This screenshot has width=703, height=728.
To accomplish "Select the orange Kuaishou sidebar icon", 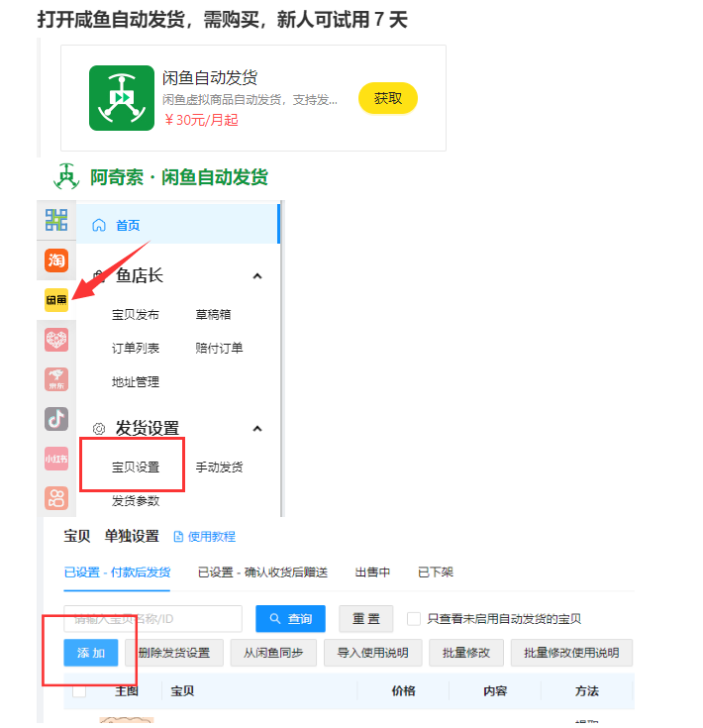I will 56,498.
